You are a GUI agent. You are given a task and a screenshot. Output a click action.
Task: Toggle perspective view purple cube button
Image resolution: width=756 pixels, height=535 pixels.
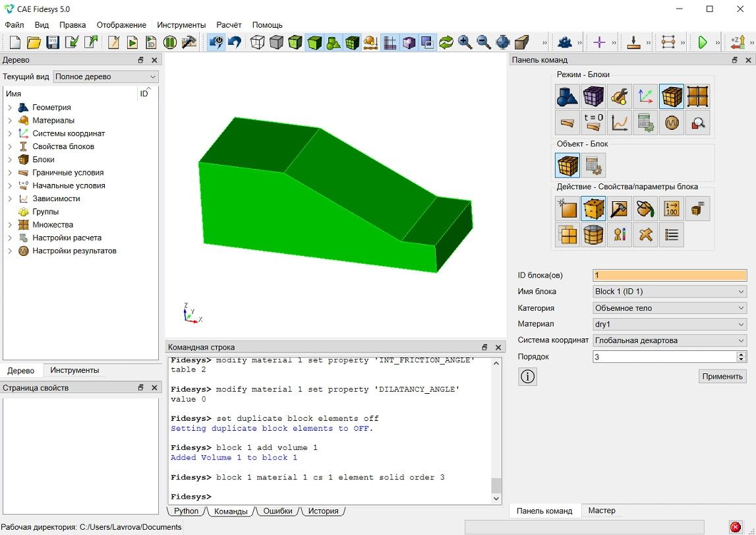(409, 42)
